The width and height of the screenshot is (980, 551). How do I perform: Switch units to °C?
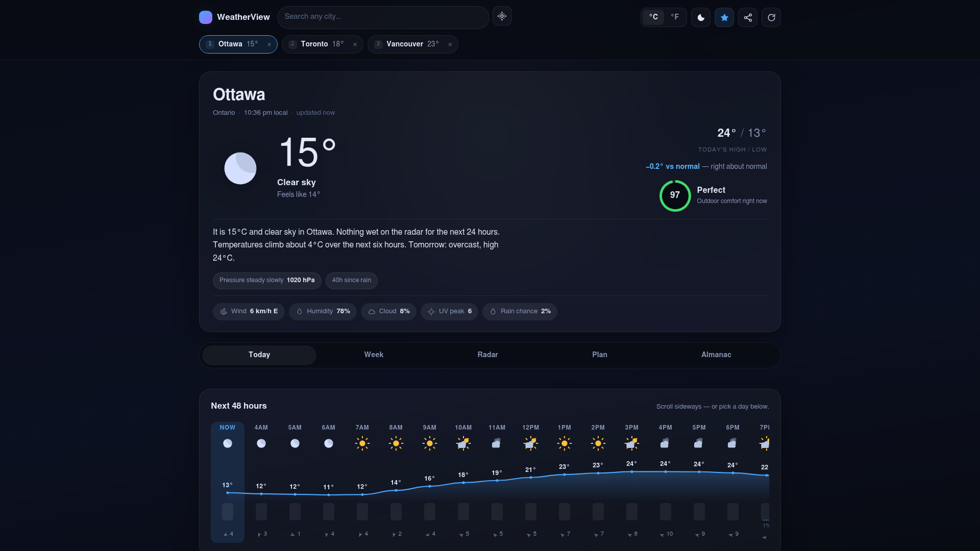tap(653, 17)
